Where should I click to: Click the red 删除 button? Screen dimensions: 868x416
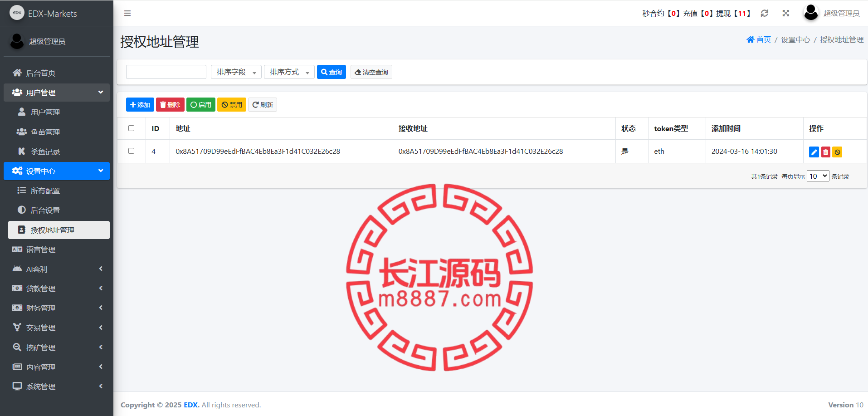click(x=170, y=105)
